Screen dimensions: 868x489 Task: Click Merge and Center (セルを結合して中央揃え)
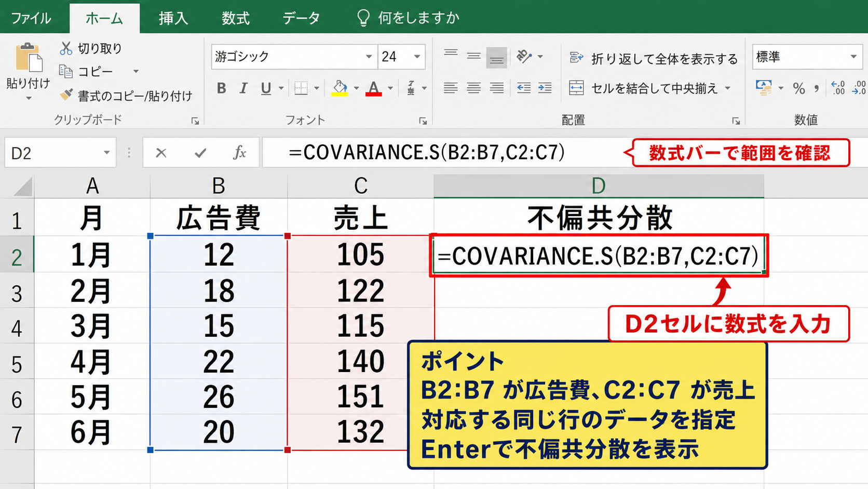(x=644, y=88)
